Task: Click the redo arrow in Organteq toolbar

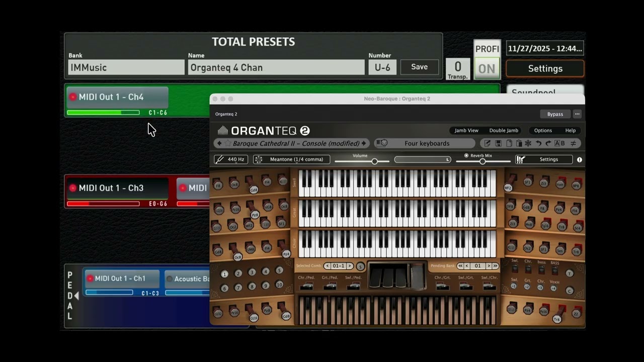Action: click(548, 143)
